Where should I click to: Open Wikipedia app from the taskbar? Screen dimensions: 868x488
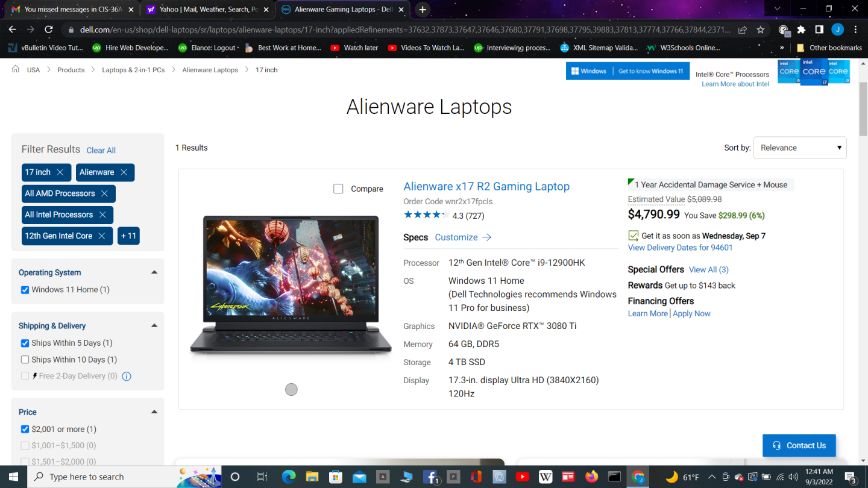[546, 477]
